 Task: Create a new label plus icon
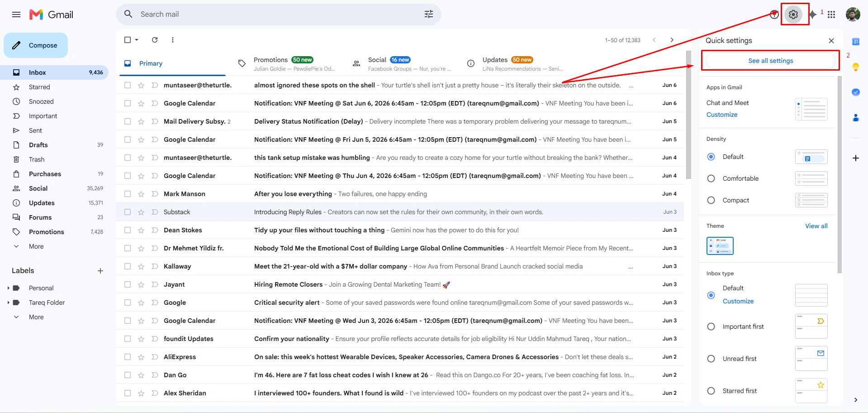(x=100, y=271)
